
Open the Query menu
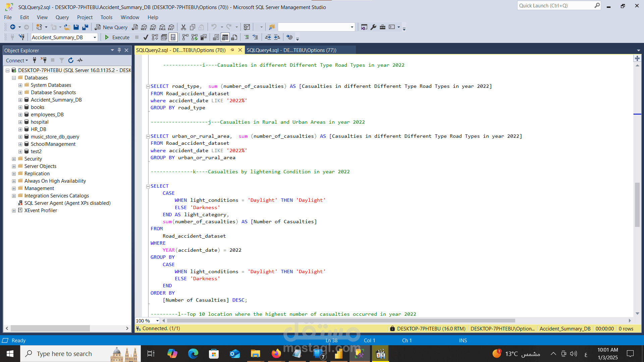click(62, 17)
